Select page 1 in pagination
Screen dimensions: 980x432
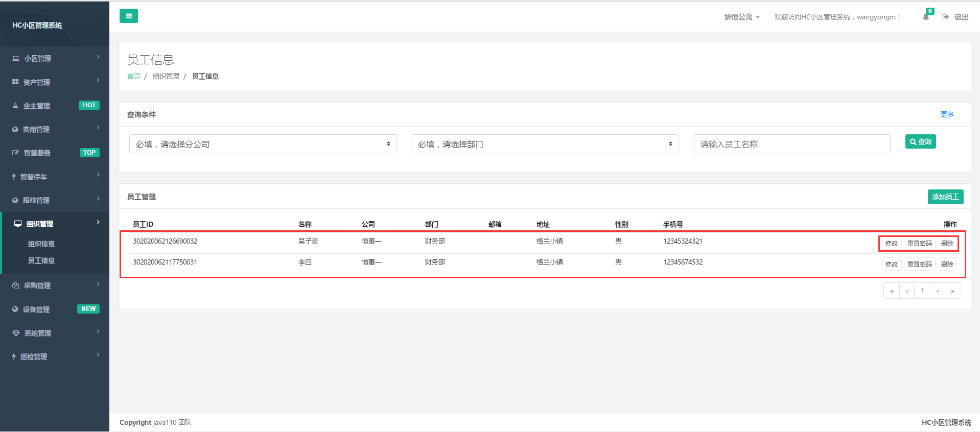tap(922, 291)
